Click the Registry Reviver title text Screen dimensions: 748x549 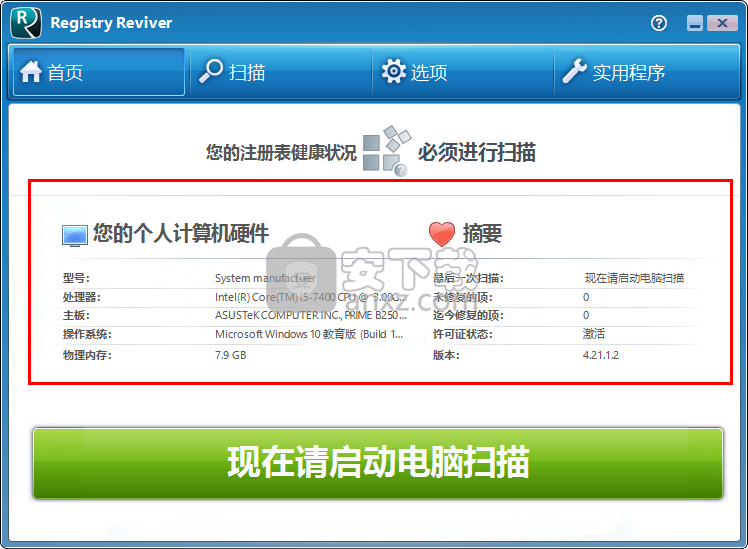coord(111,22)
